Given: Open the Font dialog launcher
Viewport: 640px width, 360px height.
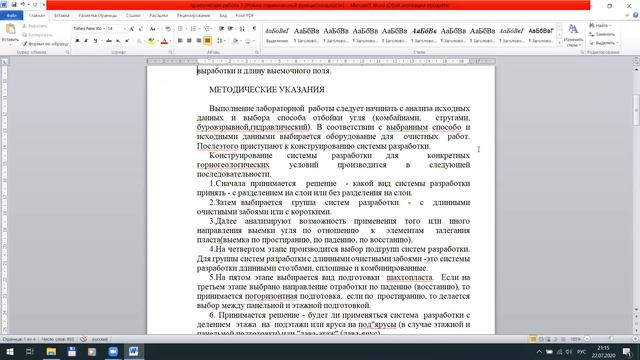Looking at the screenshot, I should pos(171,52).
